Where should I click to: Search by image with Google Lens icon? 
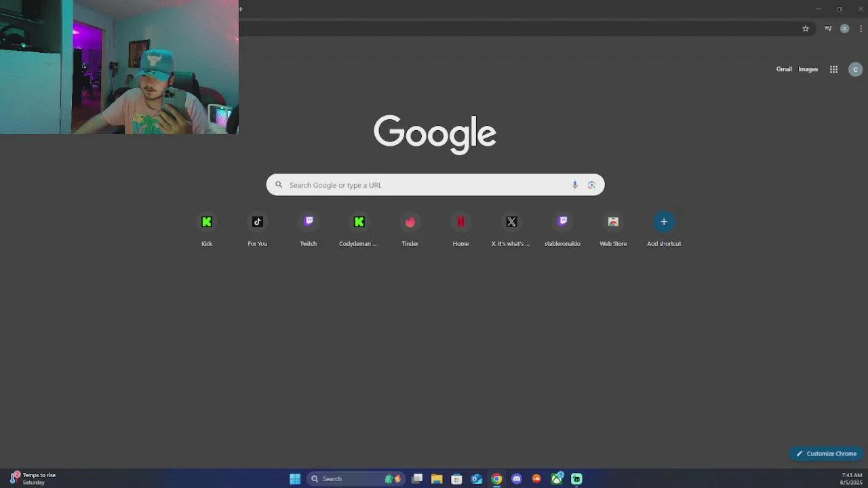591,185
